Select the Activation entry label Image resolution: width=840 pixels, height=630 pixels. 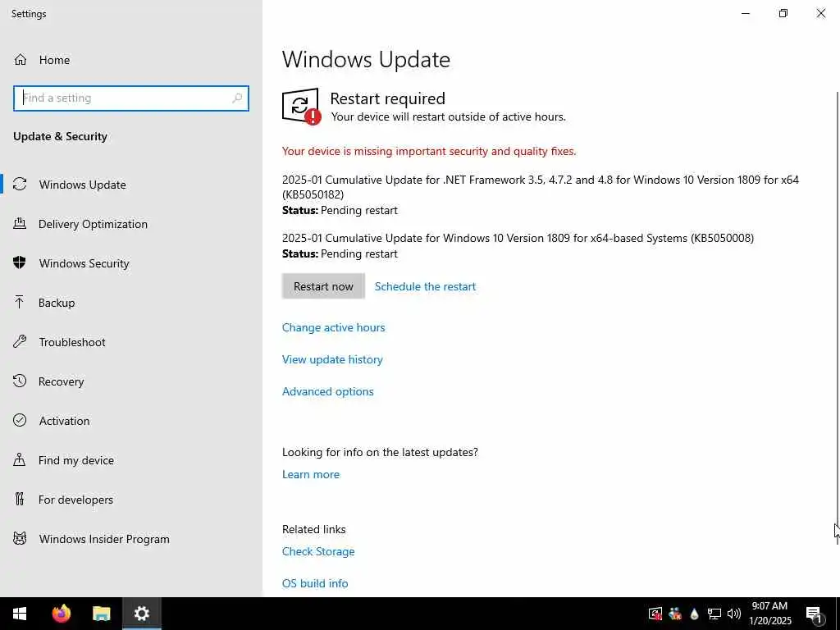tap(64, 421)
